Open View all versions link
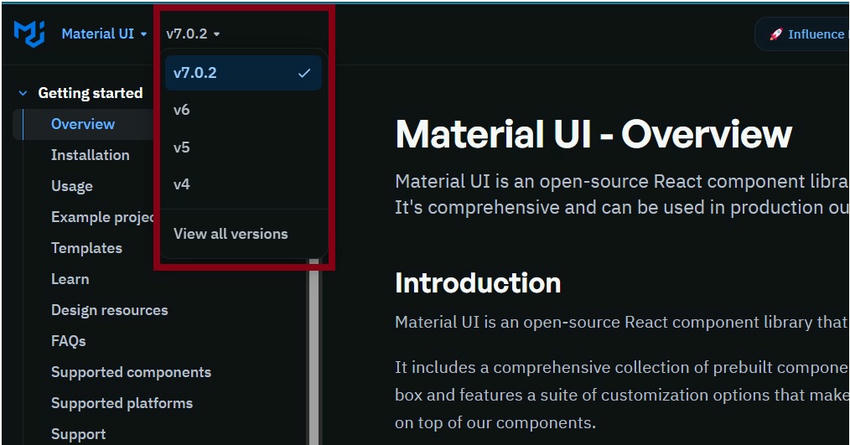Screen dimensions: 850x445 point(230,234)
